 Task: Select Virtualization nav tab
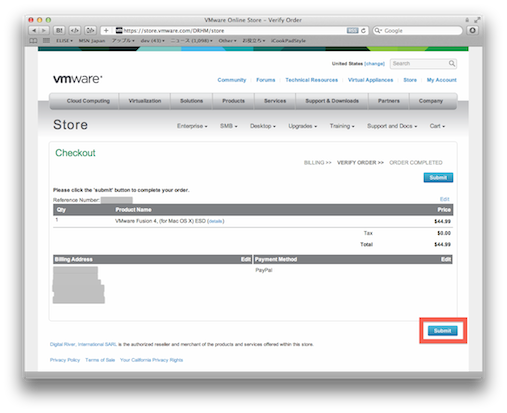(x=145, y=101)
